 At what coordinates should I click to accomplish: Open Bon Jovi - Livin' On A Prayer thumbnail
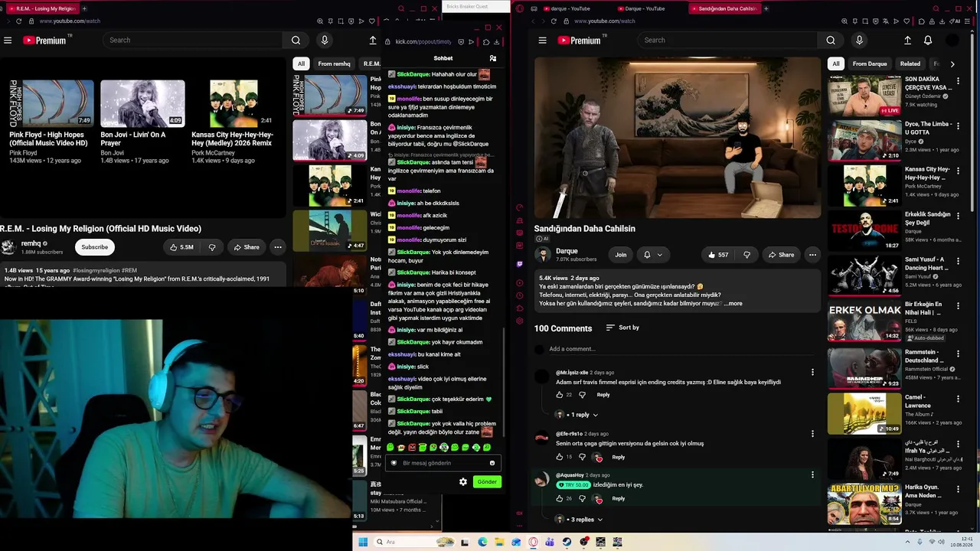142,103
